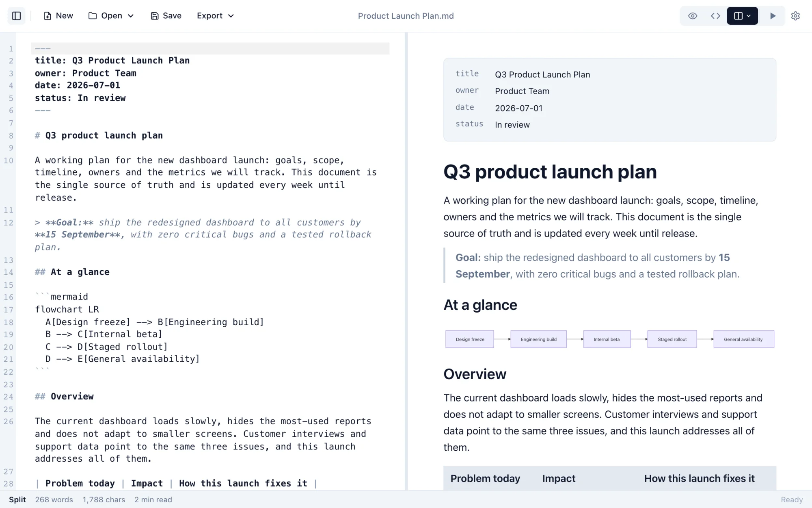Click the Problem today table header

485,478
